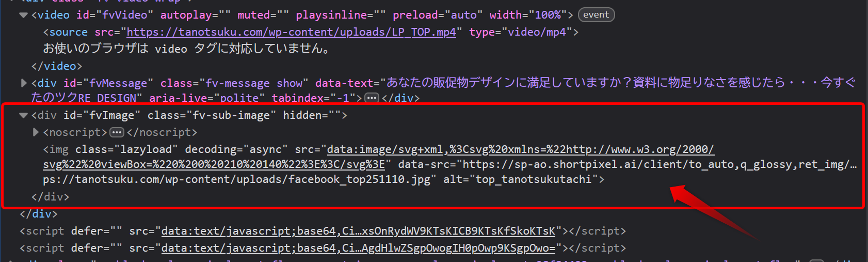
Task: Open second script src ending KSgpOwo=
Action: coord(358,248)
